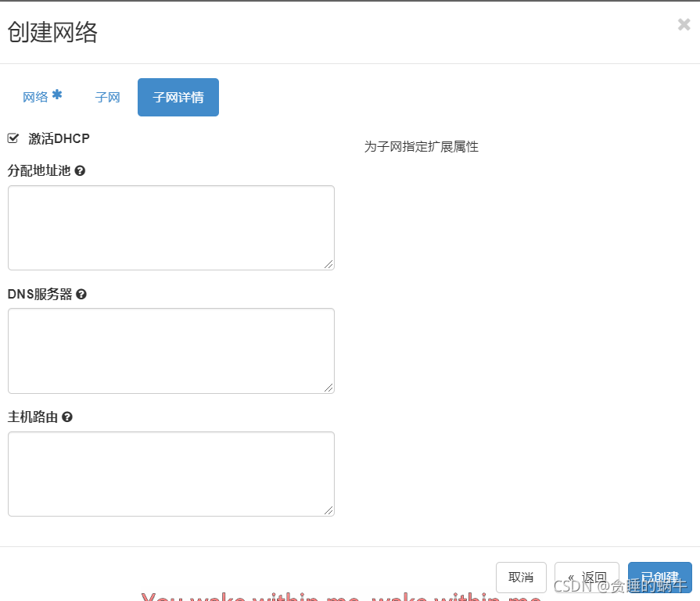Image resolution: width=700 pixels, height=601 pixels.
Task: Close the 创建网络 dialog
Action: tap(684, 24)
